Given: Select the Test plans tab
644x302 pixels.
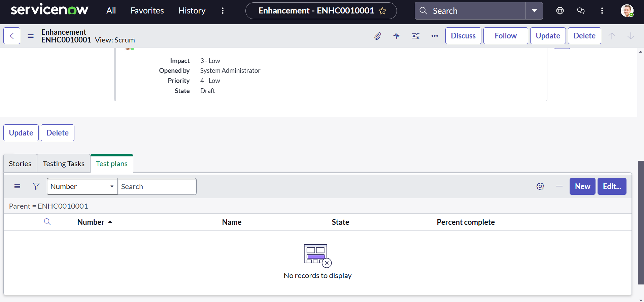Looking at the screenshot, I should 112,163.
